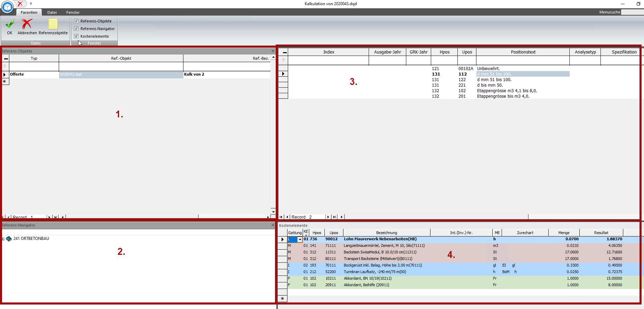Sort by the Positionstext column header
Viewport: 644px width, 309px height.
523,52
